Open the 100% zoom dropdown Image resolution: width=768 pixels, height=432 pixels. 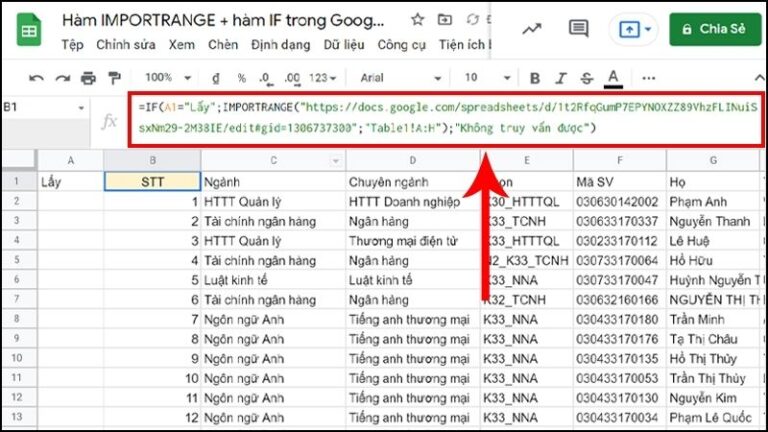[168, 78]
